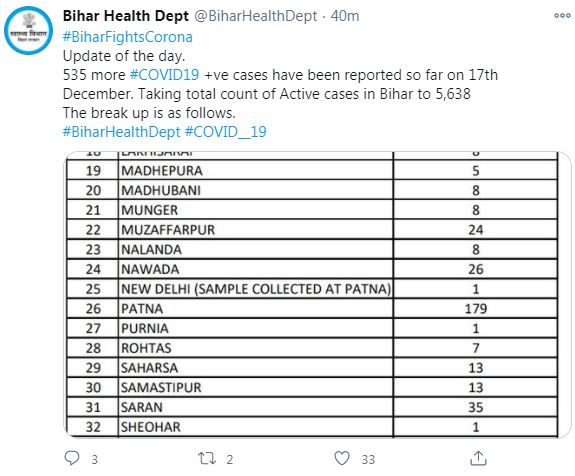Open the 40m tweet timestamp
Viewport: 575px width, 476px height.
pos(345,16)
